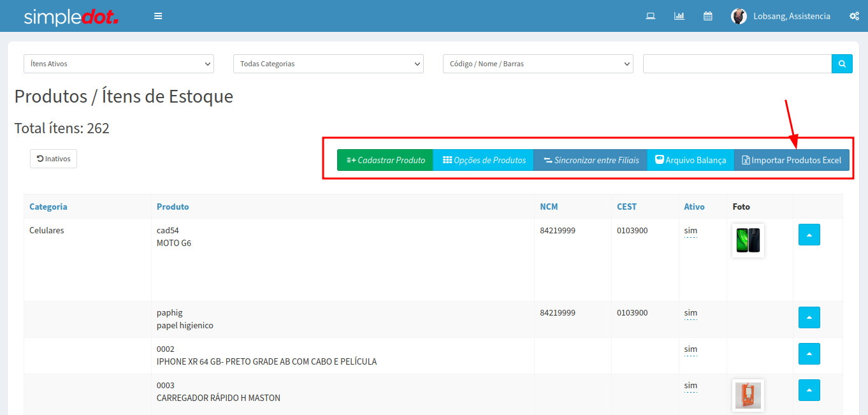Click the Cadastrar Produto button
Screen dimensions: 868x415
[385, 160]
